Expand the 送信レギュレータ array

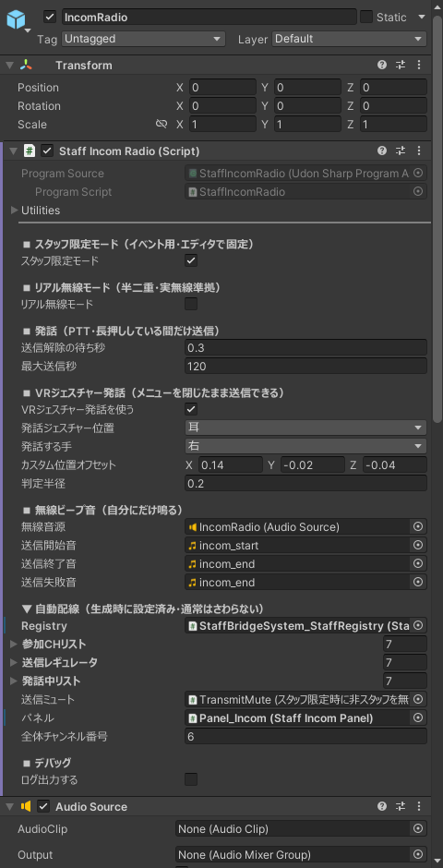click(x=15, y=662)
